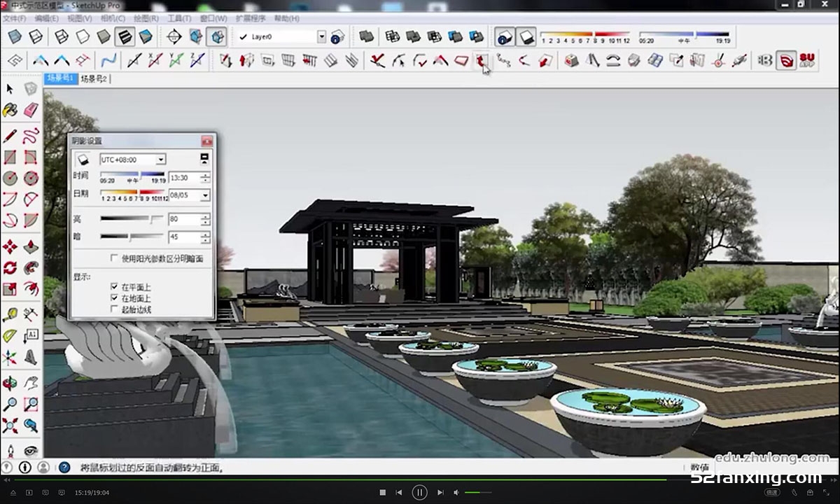This screenshot has width=840, height=504.
Task: Choose the Polygon tool
Action: (31, 178)
